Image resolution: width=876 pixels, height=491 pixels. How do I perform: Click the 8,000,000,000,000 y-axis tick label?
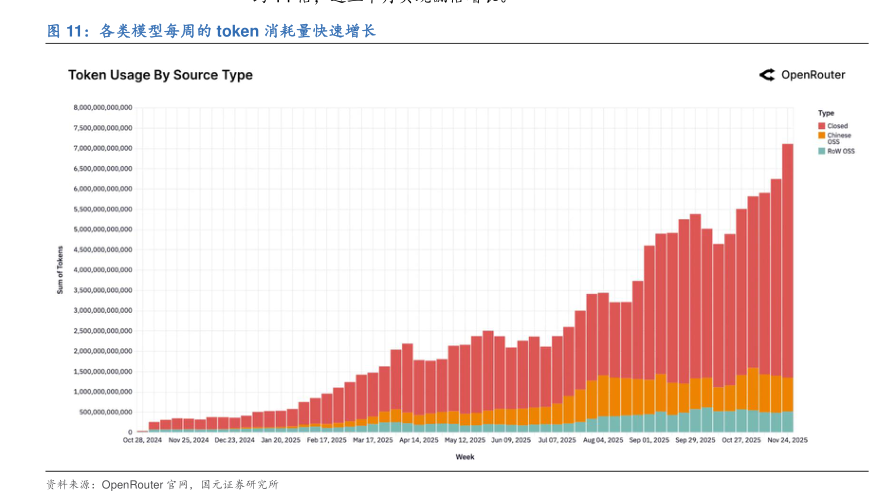[x=103, y=107]
